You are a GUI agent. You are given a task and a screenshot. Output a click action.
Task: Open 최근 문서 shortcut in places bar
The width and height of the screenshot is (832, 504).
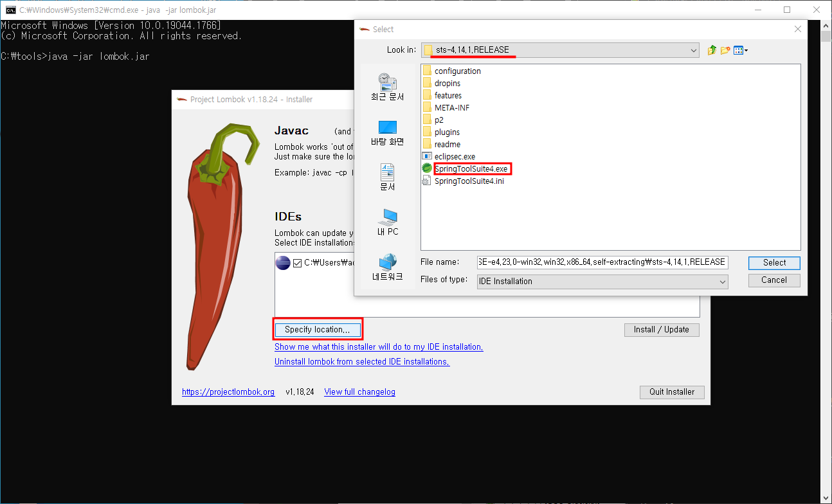pos(388,87)
